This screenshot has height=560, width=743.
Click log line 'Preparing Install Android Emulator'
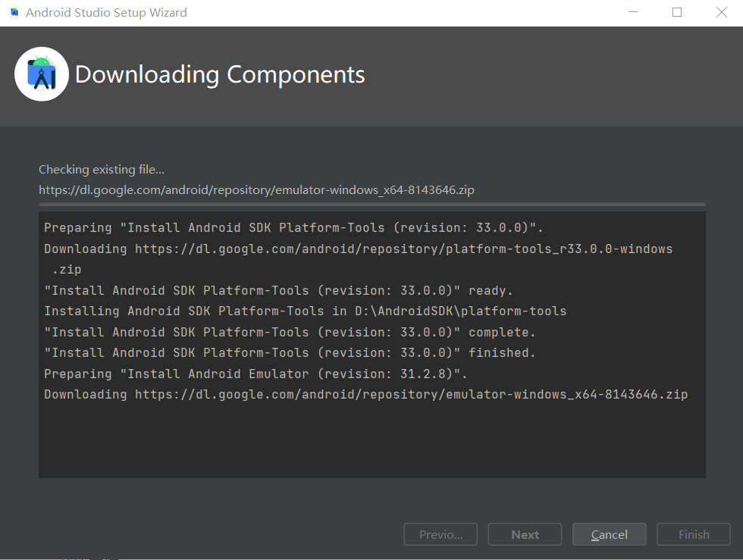(x=256, y=374)
